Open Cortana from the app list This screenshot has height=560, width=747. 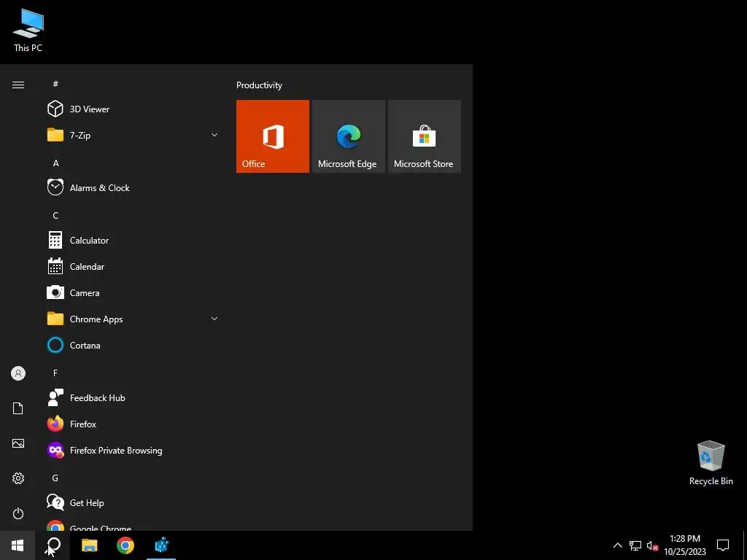click(x=133, y=345)
